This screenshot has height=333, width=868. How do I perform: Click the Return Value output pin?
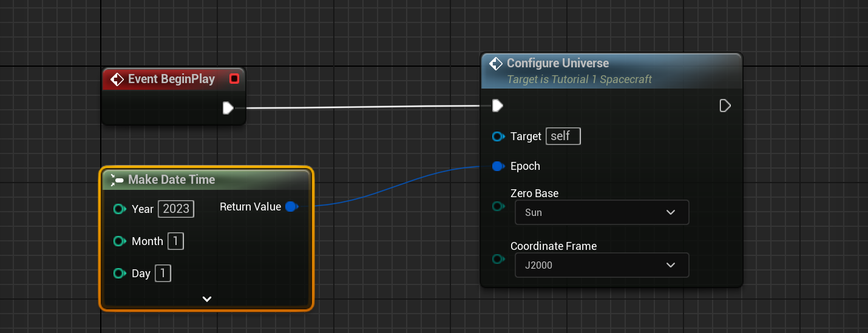pyautogui.click(x=291, y=207)
